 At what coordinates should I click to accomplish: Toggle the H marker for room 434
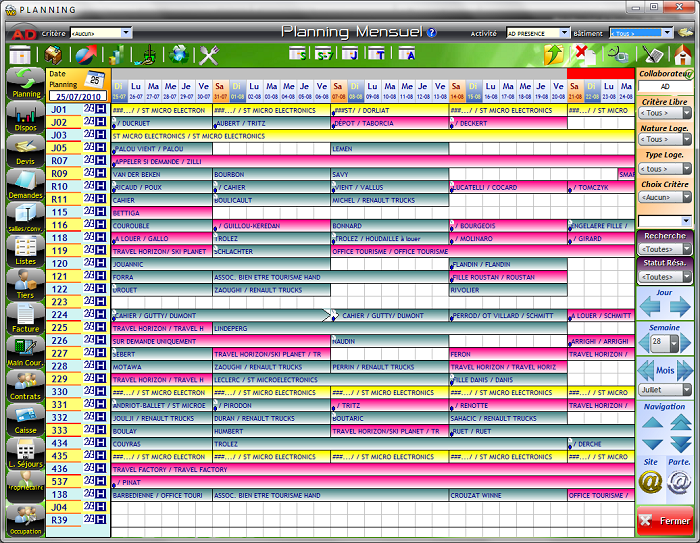coord(100,443)
